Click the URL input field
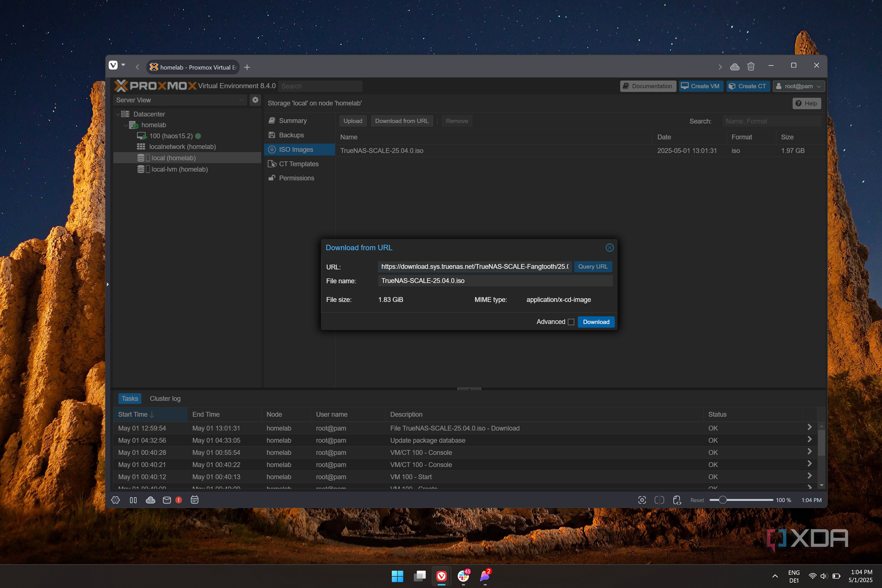The image size is (882, 588). tap(475, 267)
